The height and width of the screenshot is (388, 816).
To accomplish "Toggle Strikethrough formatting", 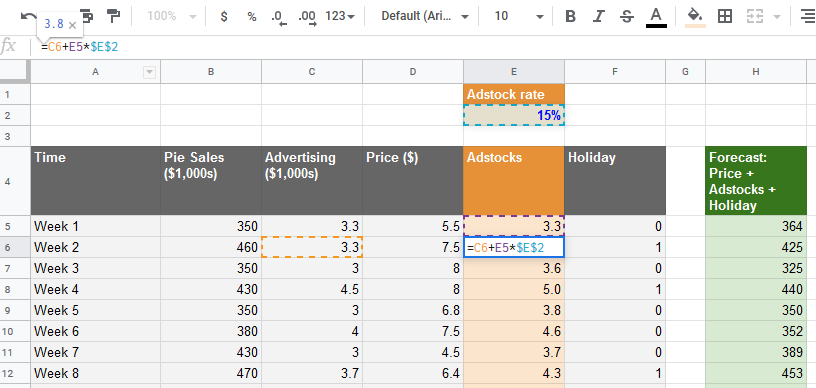I will [x=627, y=17].
